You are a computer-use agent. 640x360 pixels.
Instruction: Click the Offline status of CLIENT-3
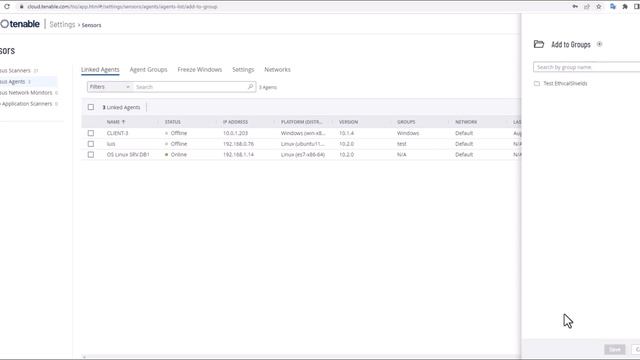[176, 133]
